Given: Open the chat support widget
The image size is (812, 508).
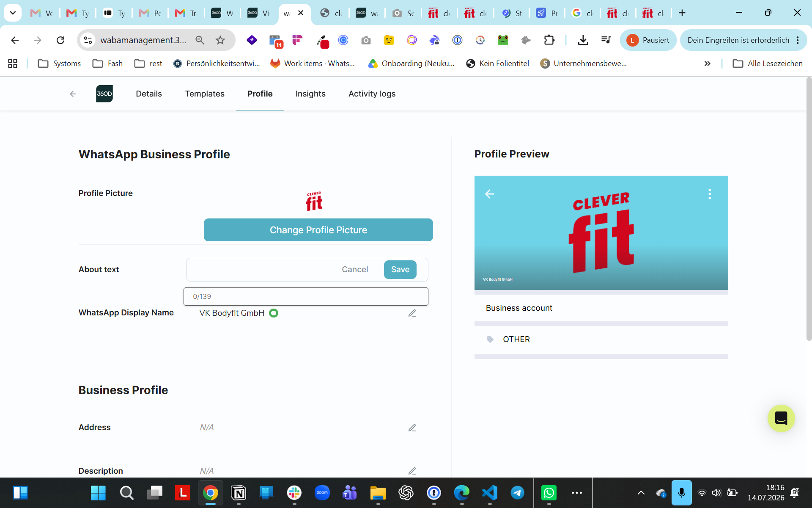Looking at the screenshot, I should point(781,418).
